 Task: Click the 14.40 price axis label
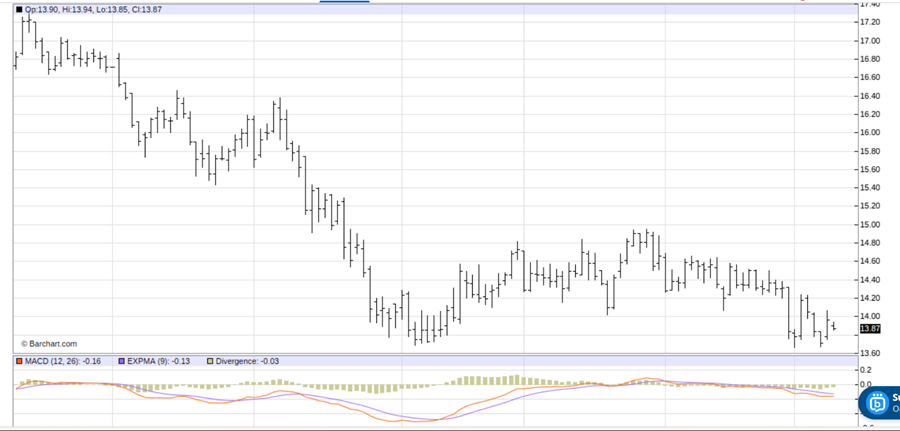870,280
